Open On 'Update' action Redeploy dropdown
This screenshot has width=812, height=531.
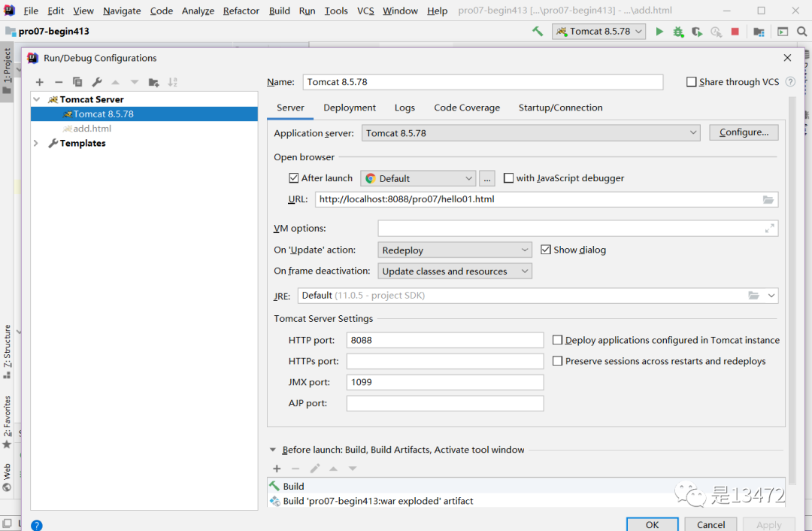tap(455, 250)
